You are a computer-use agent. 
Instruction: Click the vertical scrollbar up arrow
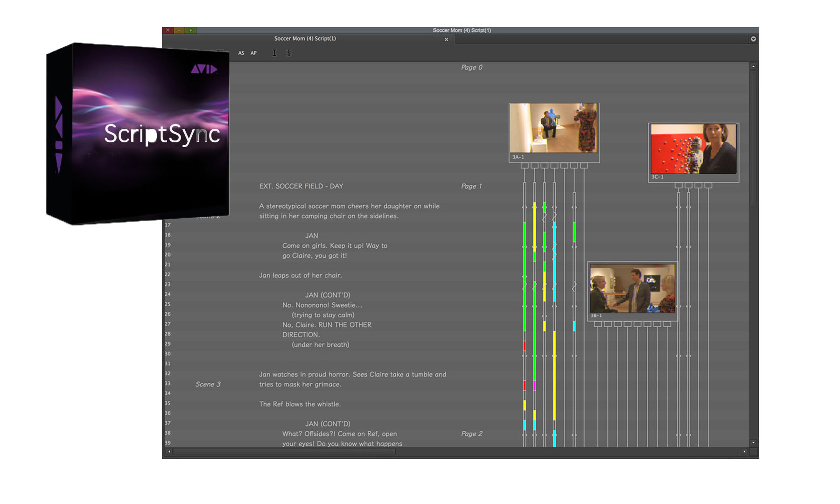click(753, 67)
